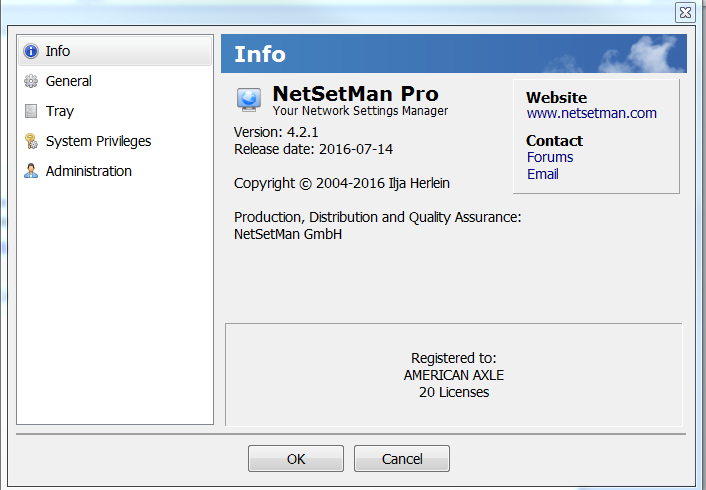Open the Forums contact link
The width and height of the screenshot is (706, 490).
coord(550,157)
